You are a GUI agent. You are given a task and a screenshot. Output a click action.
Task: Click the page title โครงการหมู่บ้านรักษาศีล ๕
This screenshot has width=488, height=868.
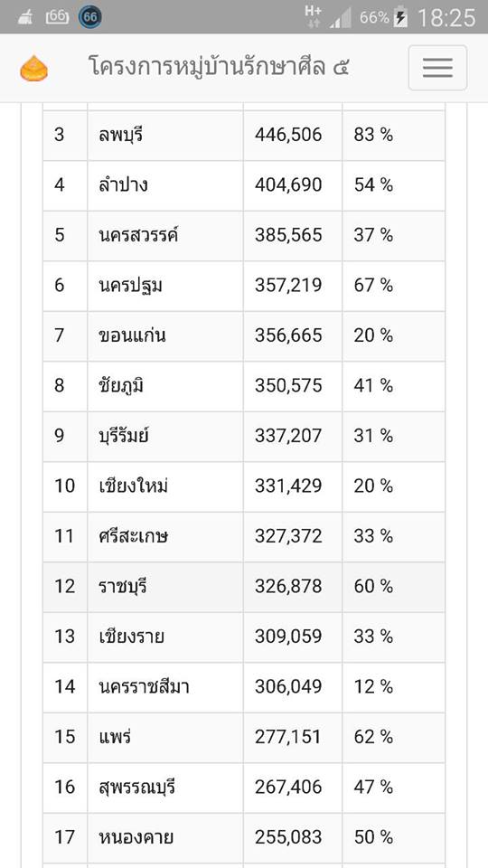(219, 68)
